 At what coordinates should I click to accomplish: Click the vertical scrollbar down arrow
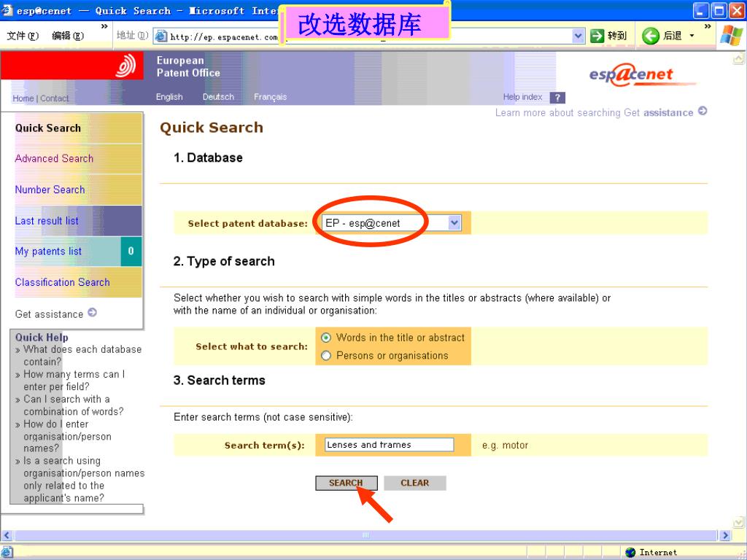point(738,522)
